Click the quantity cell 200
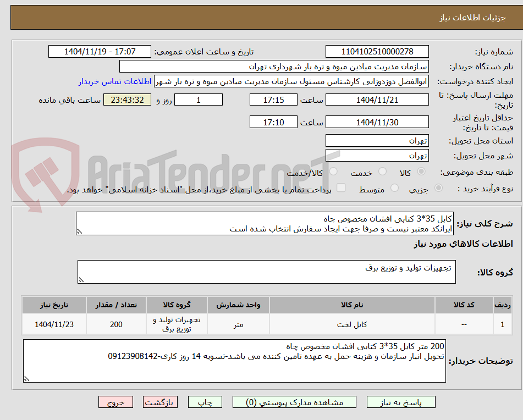523x420 pixels. click(116, 324)
